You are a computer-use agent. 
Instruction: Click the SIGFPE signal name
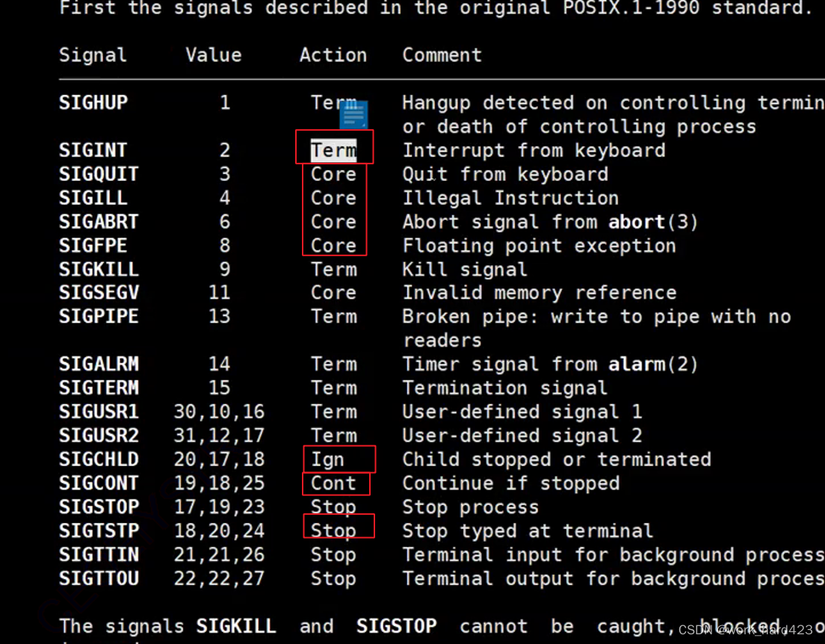[x=93, y=246]
